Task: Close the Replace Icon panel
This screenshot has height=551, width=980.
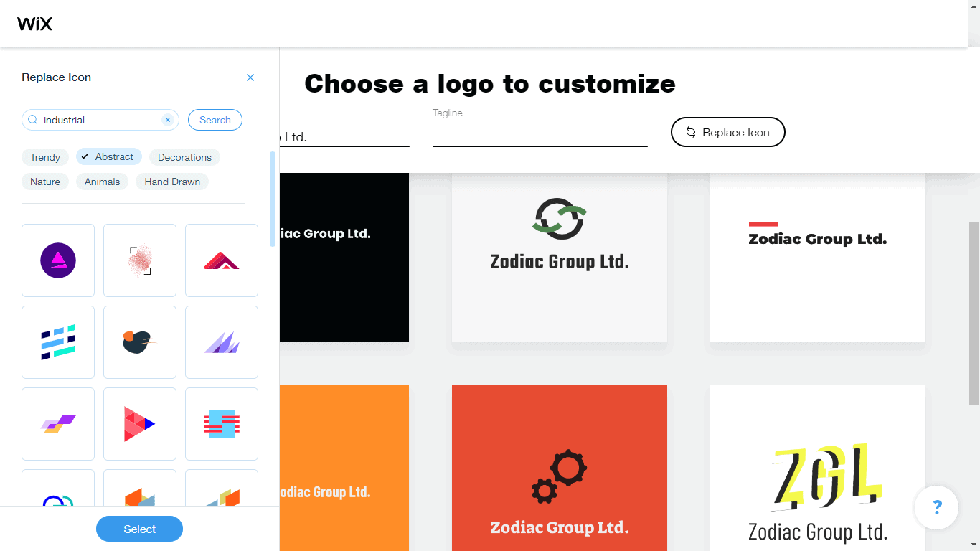Action: pyautogui.click(x=250, y=77)
